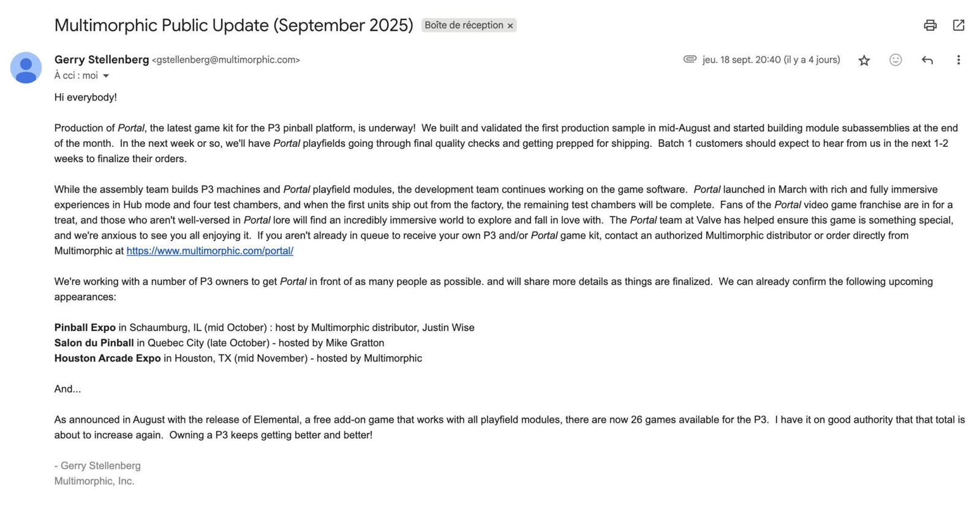Viewport: 980px width, 514px height.
Task: Click the "- Gerry Stellenberg" signature line
Action: tap(97, 466)
